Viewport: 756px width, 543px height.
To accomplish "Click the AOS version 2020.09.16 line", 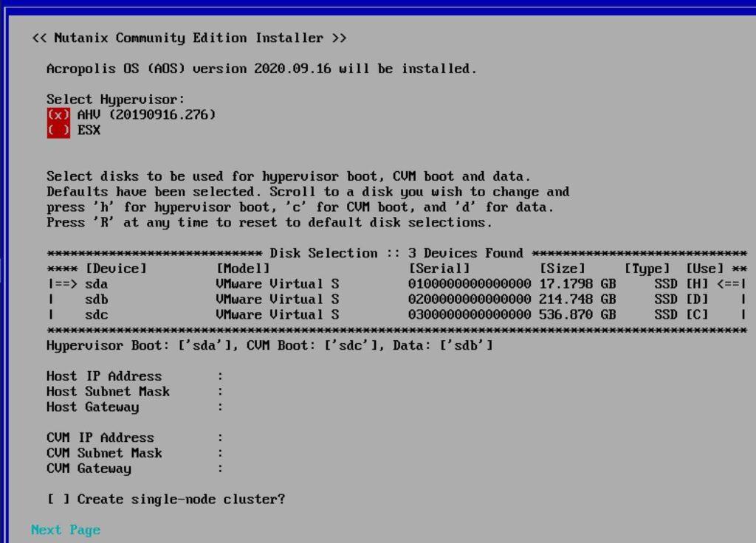I will pos(262,69).
